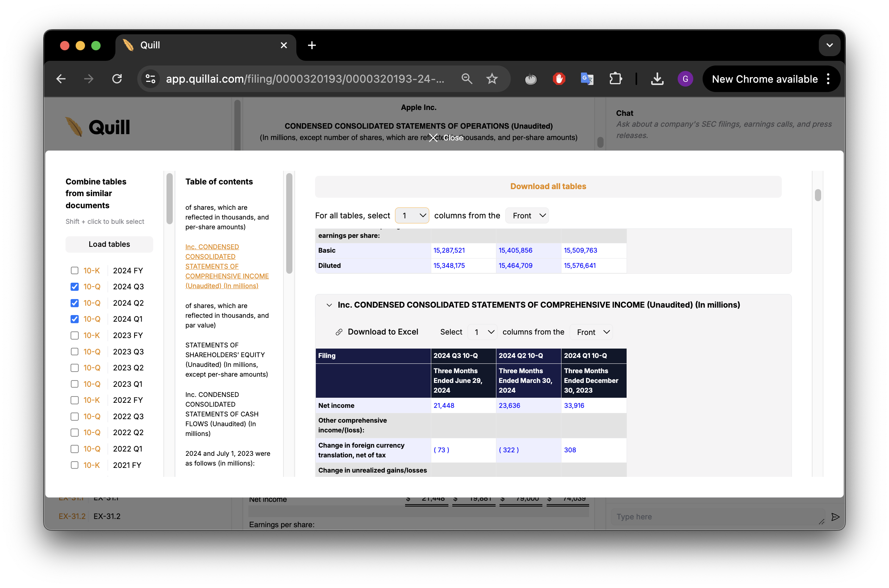Click the page reload icon
This screenshot has height=588, width=889.
tap(117, 78)
